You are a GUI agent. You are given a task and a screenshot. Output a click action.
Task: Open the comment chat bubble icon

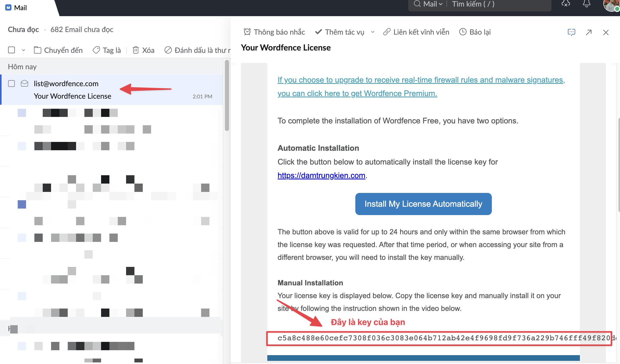click(x=571, y=32)
